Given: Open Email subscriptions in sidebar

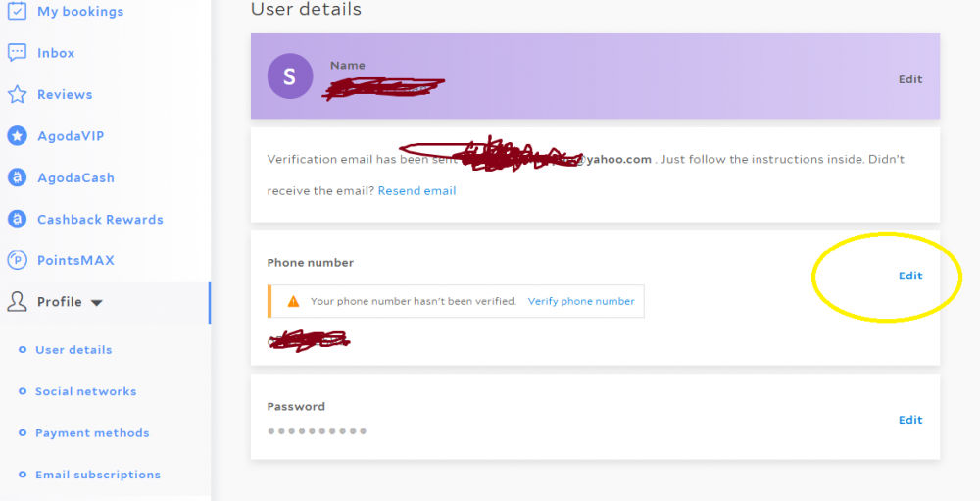Looking at the screenshot, I should pyautogui.click(x=97, y=475).
